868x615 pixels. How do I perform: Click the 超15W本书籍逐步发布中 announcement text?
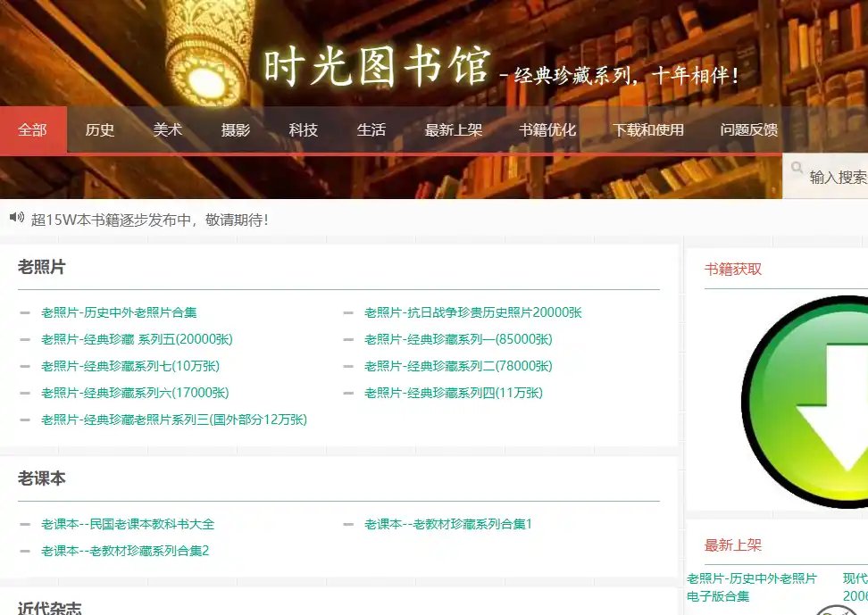coord(149,220)
